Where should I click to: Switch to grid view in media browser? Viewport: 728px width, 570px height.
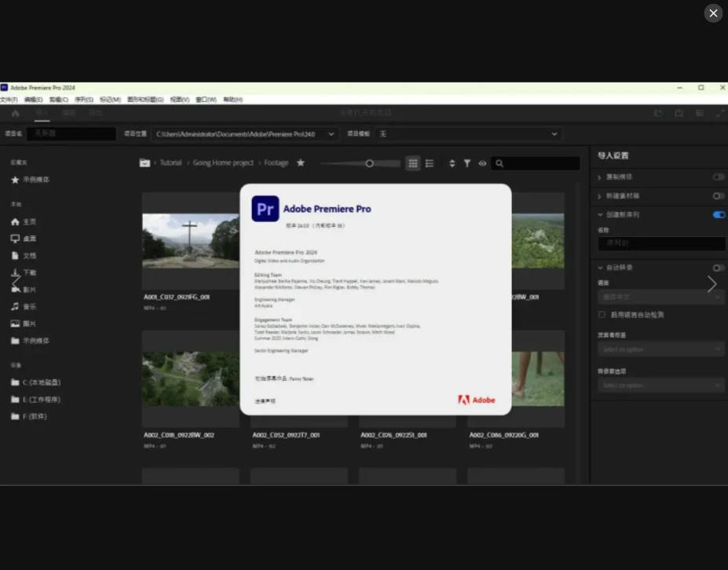coord(413,163)
